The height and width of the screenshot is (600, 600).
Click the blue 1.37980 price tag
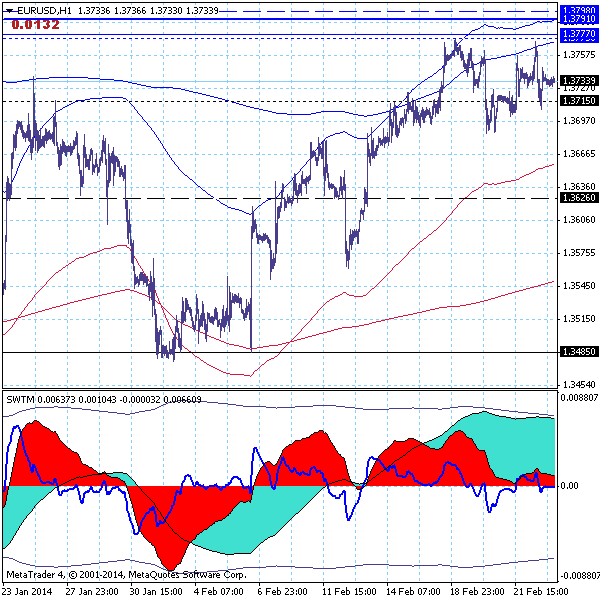(579, 10)
